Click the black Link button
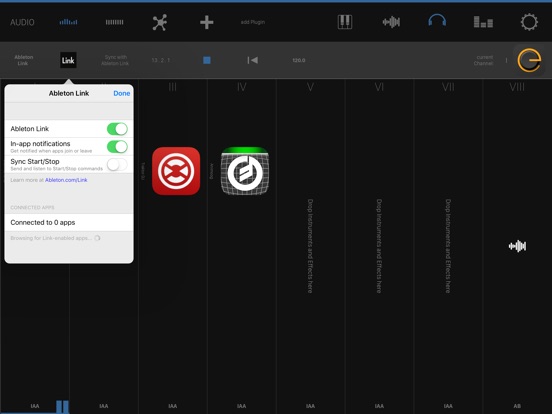Viewport: 552px width, 414px height. point(68,60)
